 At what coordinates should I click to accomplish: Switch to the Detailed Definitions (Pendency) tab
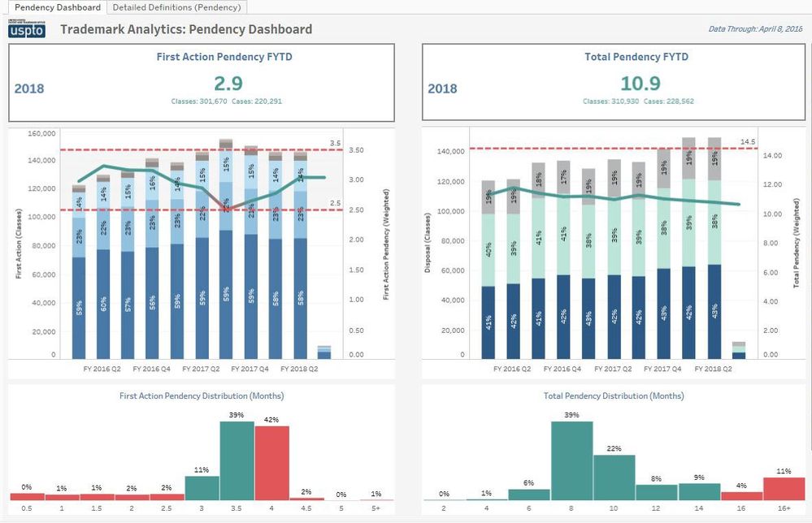pyautogui.click(x=176, y=6)
